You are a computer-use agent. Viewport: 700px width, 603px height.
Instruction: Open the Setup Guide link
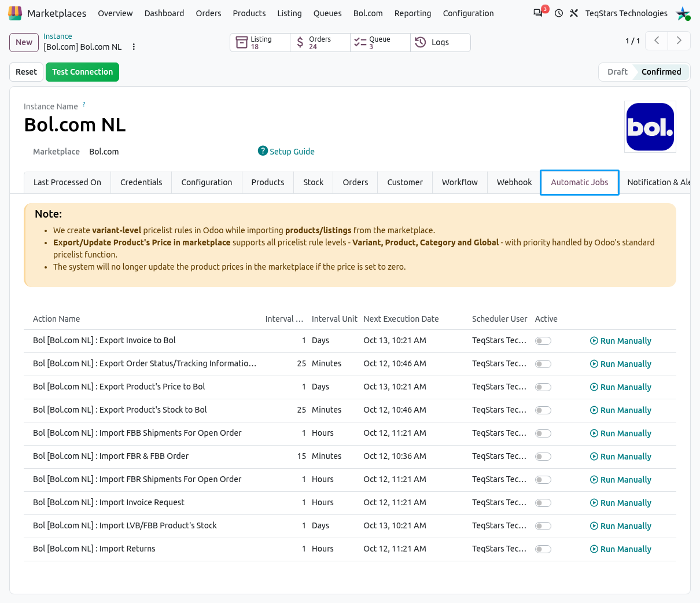[x=292, y=152]
